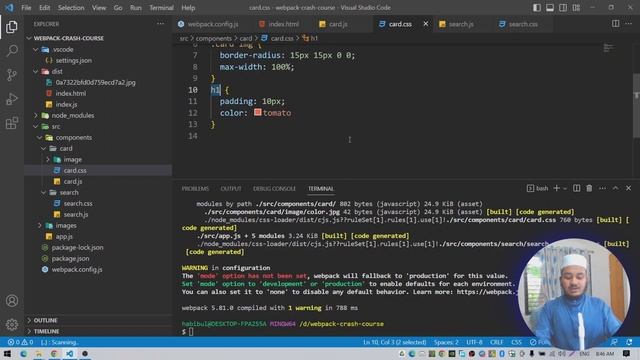Open editor more actions ellipsis
640x360 pixels.
tap(628, 24)
